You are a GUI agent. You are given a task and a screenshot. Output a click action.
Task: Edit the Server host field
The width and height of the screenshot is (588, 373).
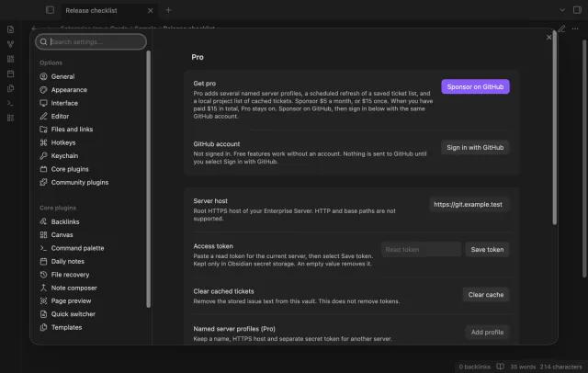point(469,204)
